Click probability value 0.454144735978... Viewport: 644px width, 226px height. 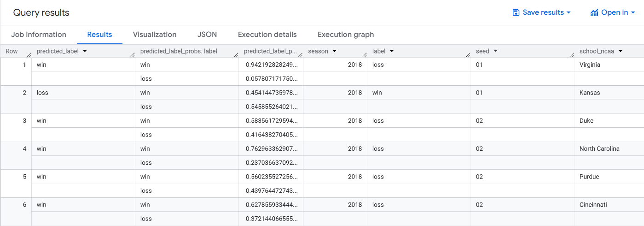tap(271, 93)
